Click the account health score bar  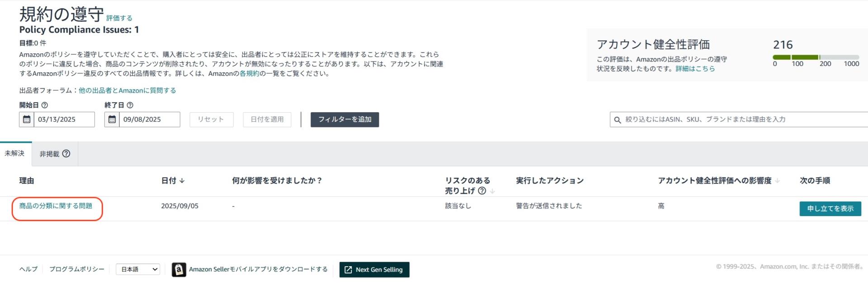[x=816, y=57]
